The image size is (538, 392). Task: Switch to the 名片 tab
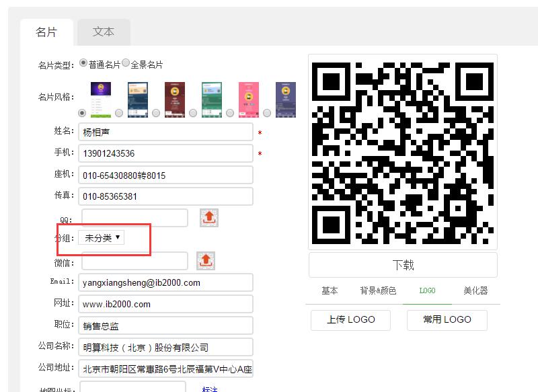click(46, 32)
